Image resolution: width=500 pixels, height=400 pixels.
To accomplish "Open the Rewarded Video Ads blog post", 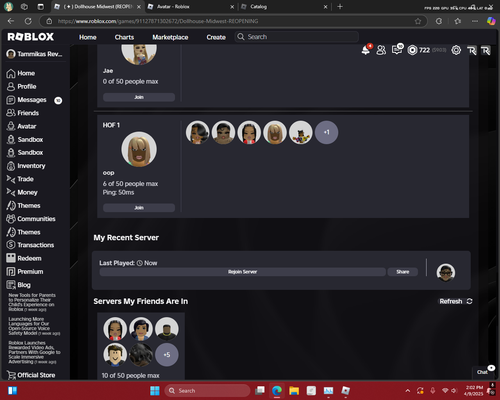I will coord(34,352).
